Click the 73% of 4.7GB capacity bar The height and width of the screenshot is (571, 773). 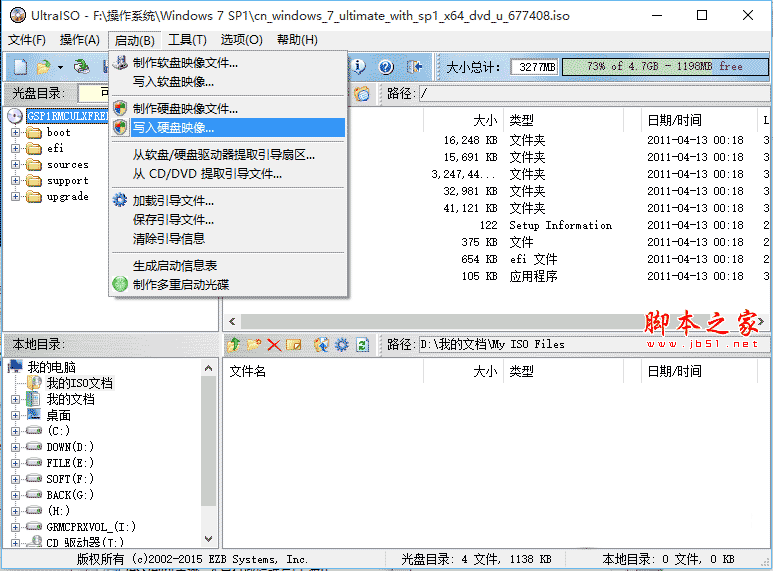[665, 67]
